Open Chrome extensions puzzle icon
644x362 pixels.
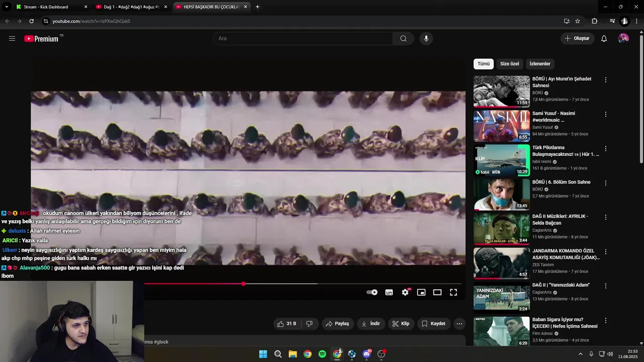coord(595,21)
